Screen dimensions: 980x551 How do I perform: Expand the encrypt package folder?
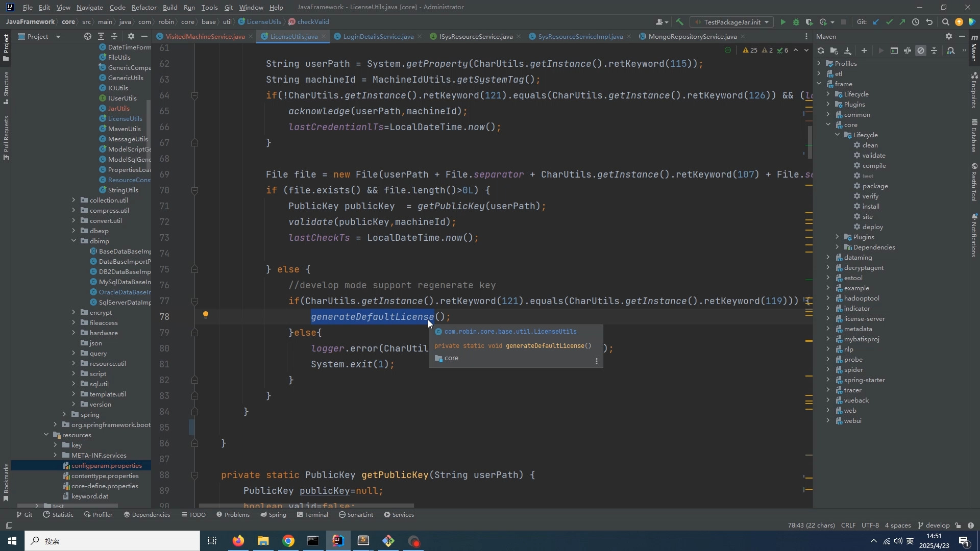click(x=73, y=312)
